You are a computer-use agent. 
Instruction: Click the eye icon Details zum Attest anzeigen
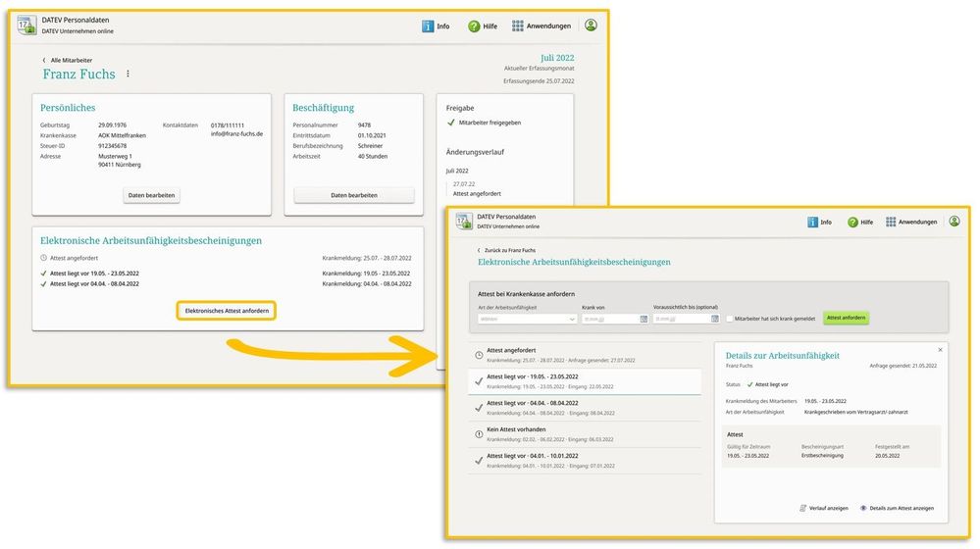(864, 508)
